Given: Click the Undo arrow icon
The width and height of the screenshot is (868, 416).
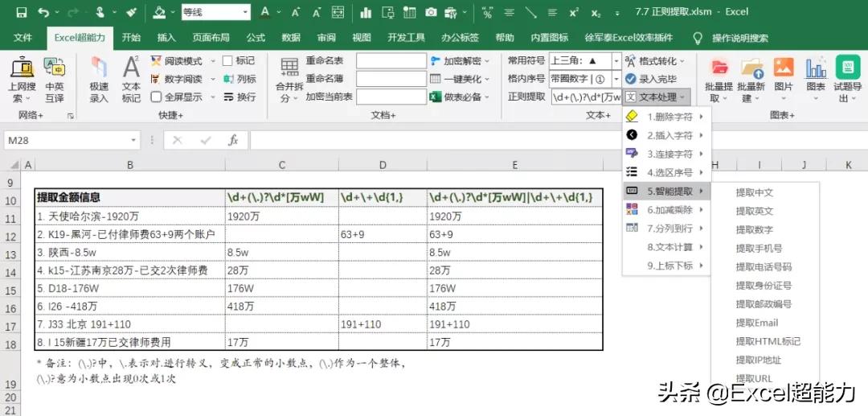Looking at the screenshot, I should (x=43, y=12).
